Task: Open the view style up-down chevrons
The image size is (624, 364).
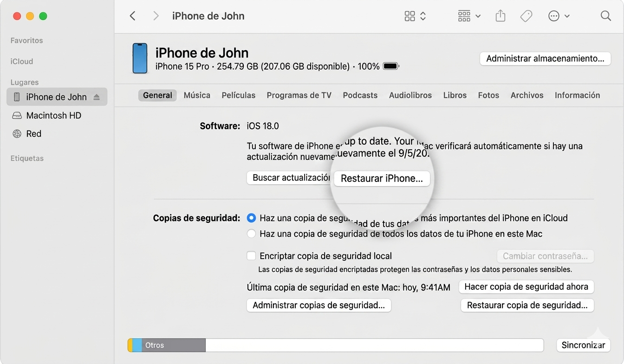Action: [x=423, y=16]
